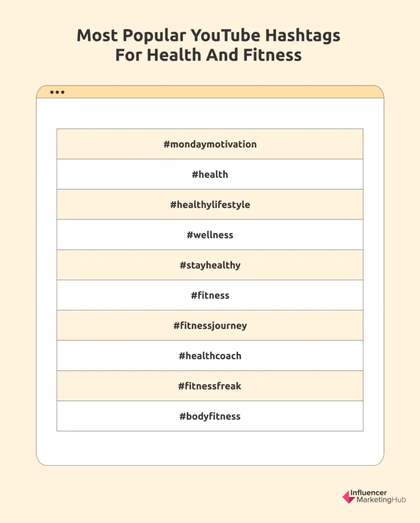Click empty white space below the #bodyfitness row
The height and width of the screenshot is (523, 420).
[210, 447]
